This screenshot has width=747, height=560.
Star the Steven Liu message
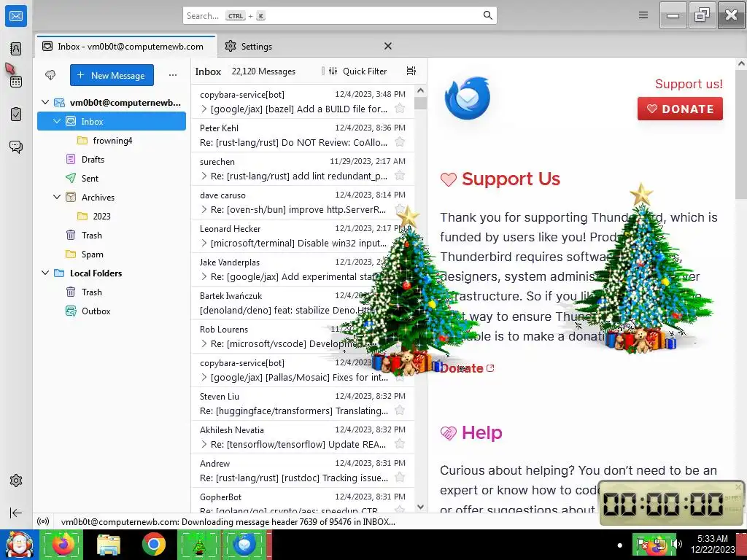tap(400, 411)
